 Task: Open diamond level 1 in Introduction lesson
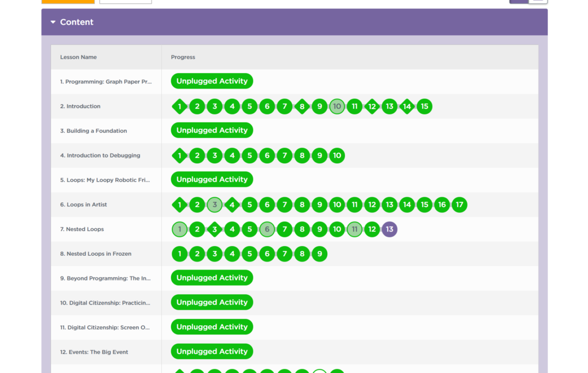(180, 106)
